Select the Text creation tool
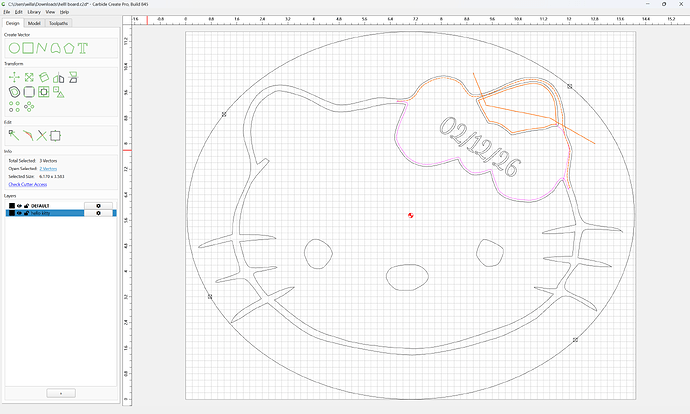Viewport: 690px width, 414px height. (x=83, y=48)
